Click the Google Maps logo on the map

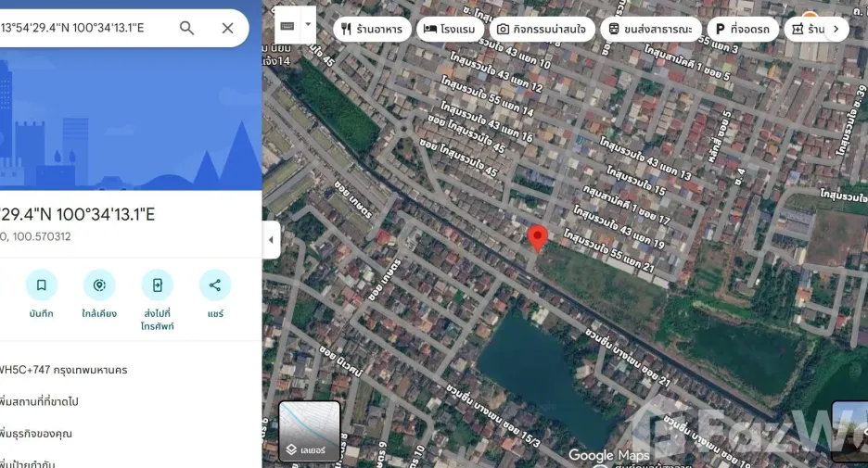(608, 456)
